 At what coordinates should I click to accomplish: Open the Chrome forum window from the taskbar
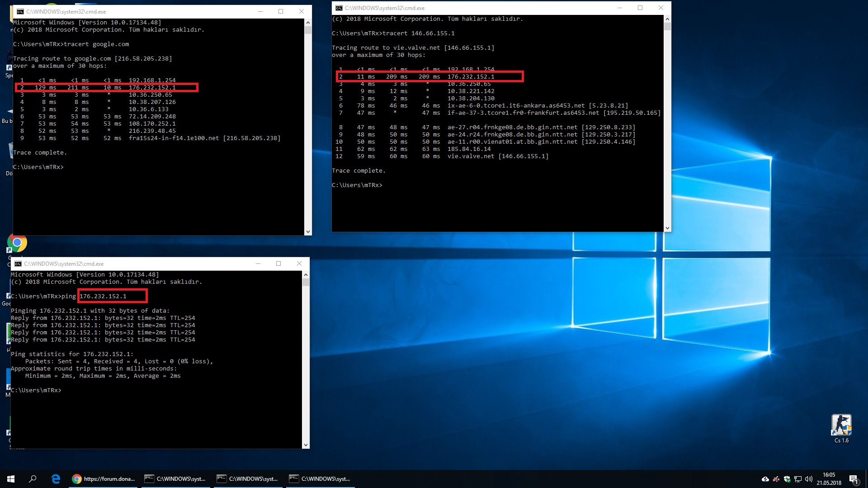pyautogui.click(x=103, y=479)
